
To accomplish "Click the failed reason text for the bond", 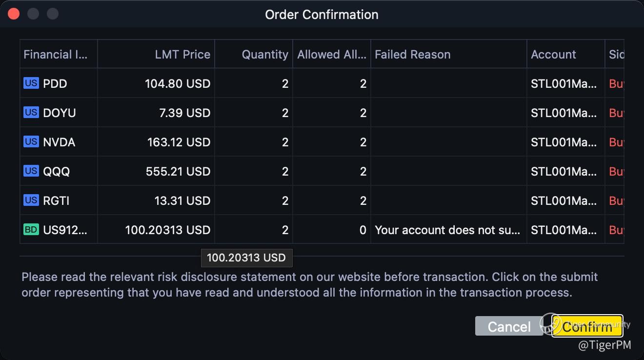I will 447,230.
